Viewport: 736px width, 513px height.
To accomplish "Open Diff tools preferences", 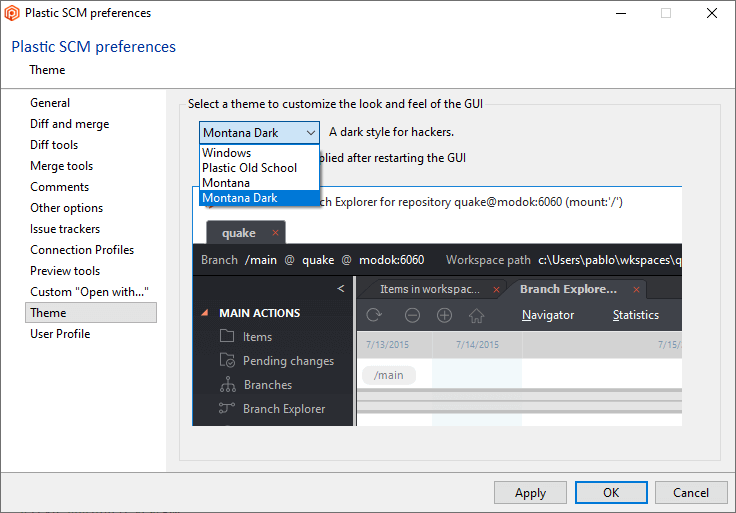I will point(54,145).
